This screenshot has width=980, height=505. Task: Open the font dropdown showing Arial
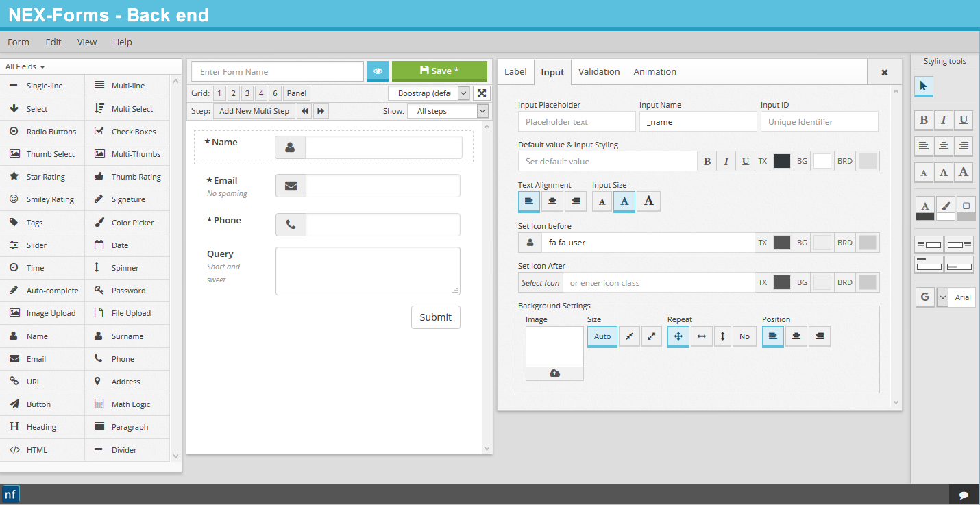tap(955, 297)
